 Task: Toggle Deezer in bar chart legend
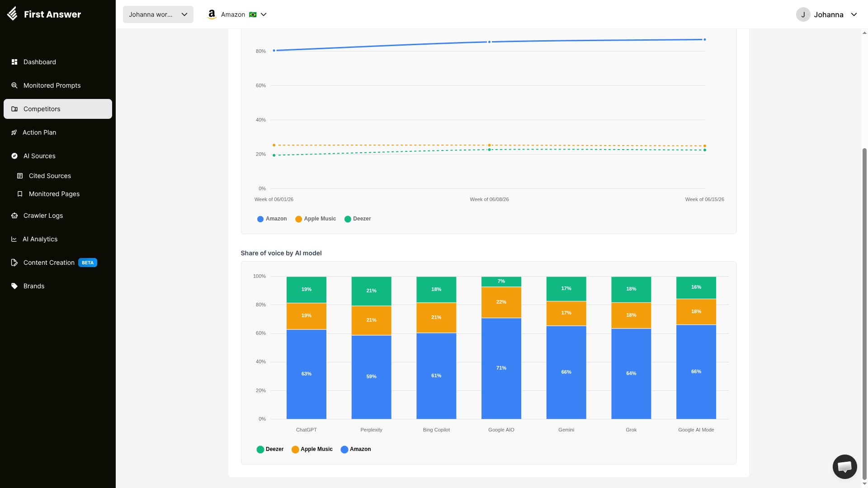[270, 449]
